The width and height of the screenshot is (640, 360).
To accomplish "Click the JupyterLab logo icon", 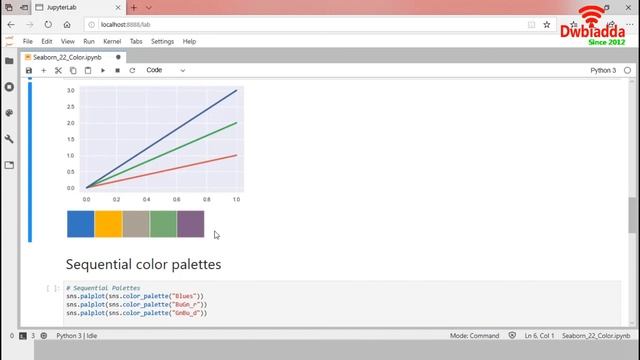I will tap(9, 41).
